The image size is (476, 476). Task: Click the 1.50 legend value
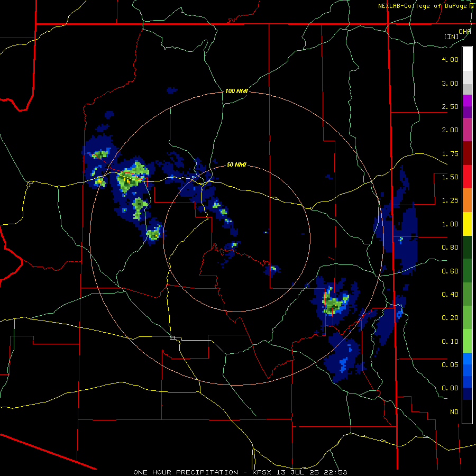pyautogui.click(x=450, y=177)
